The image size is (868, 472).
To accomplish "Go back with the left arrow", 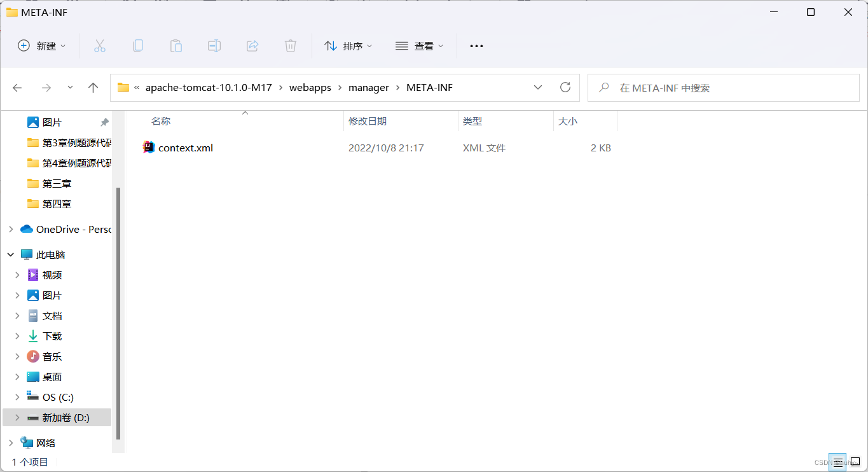I will tap(17, 88).
